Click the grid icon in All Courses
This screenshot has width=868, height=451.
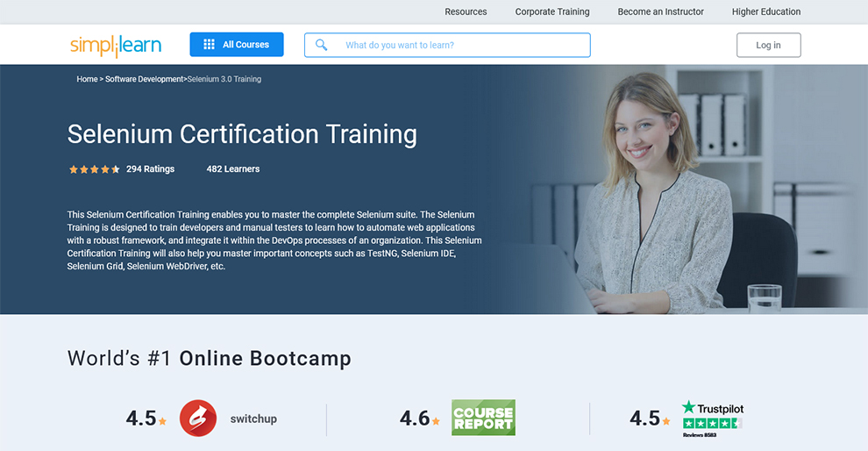click(209, 45)
